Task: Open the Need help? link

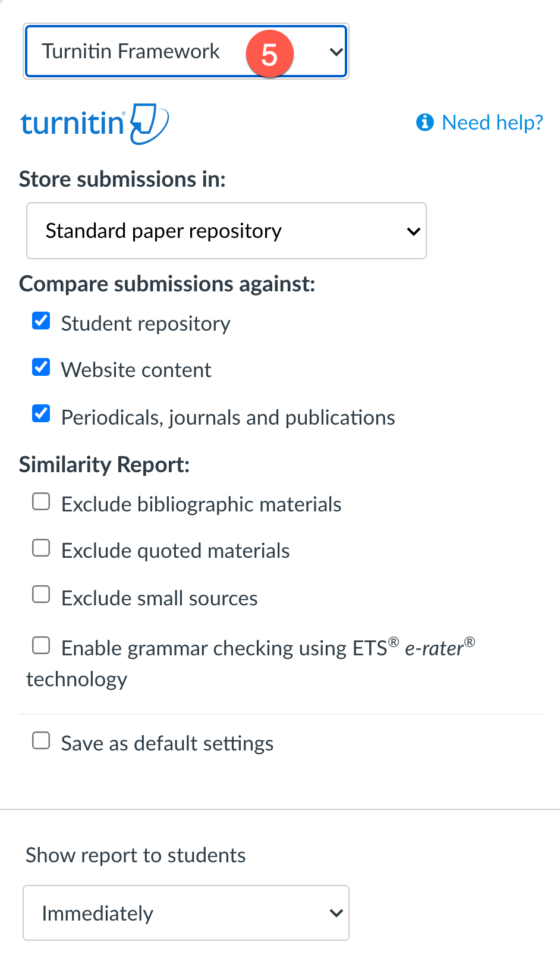Action: point(492,123)
